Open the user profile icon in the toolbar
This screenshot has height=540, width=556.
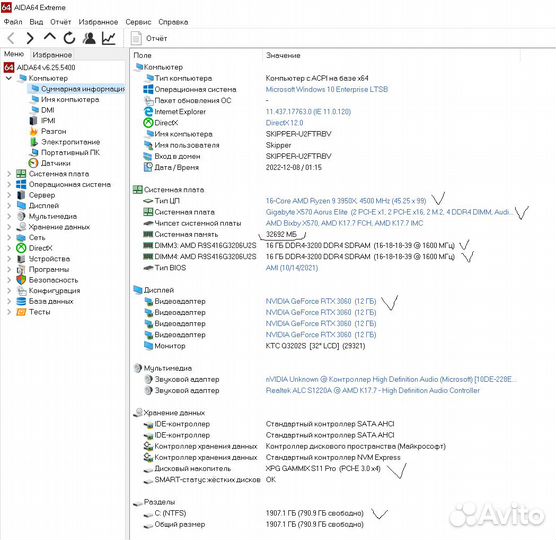[89, 38]
